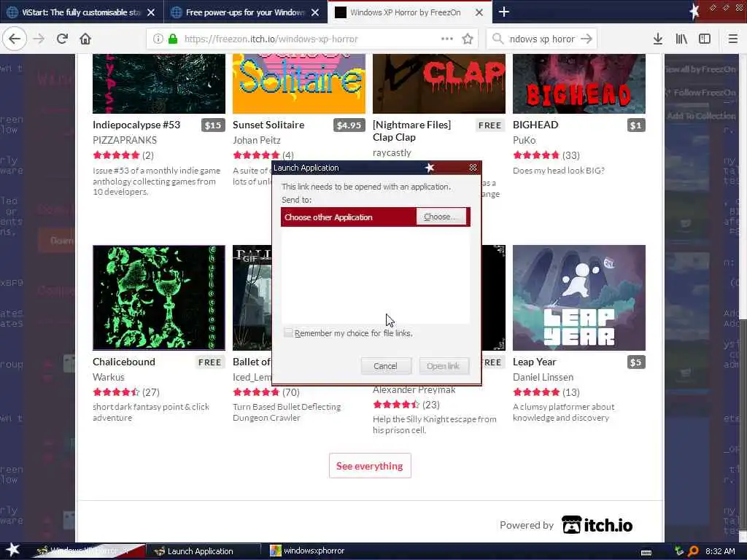Viewport: 747px width, 560px height.
Task: Open the Johan Peitz author link
Action: click(x=256, y=140)
